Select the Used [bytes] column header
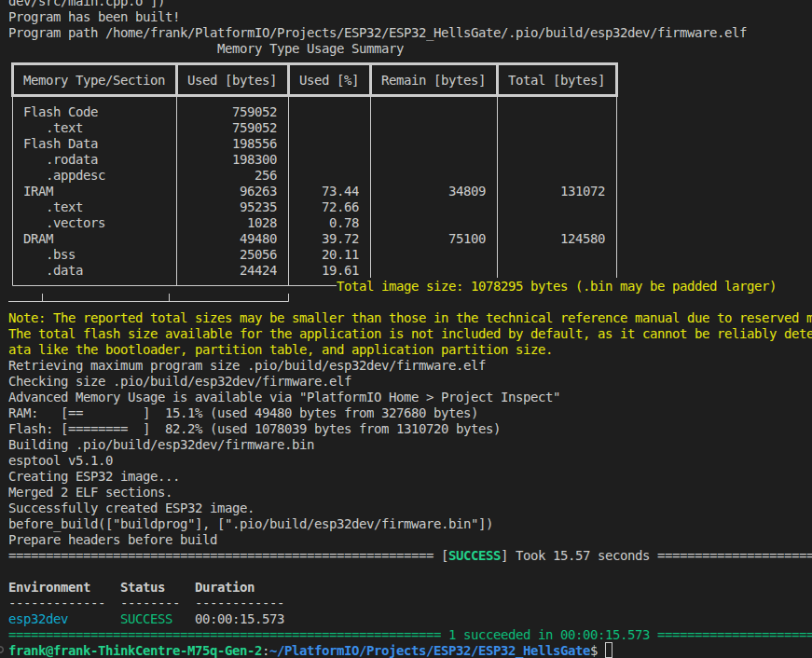 tap(232, 80)
